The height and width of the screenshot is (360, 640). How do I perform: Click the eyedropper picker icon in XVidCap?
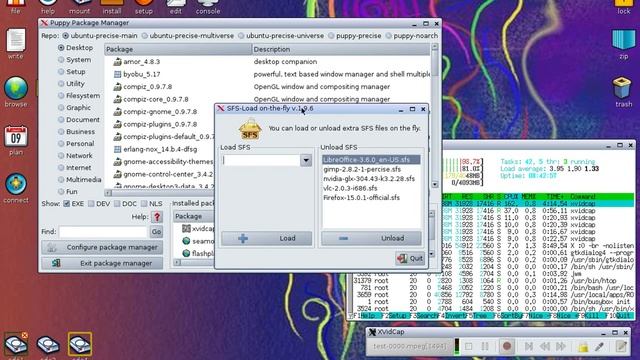[599, 347]
